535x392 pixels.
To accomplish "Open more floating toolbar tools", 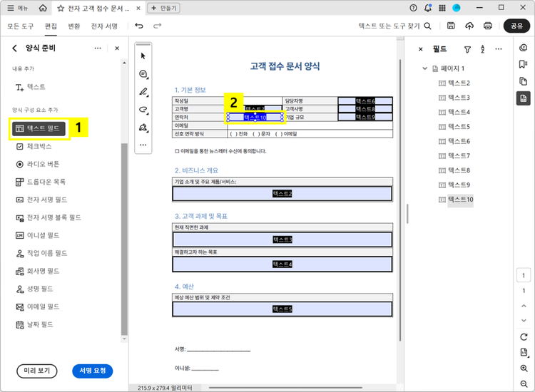I will 143,145.
